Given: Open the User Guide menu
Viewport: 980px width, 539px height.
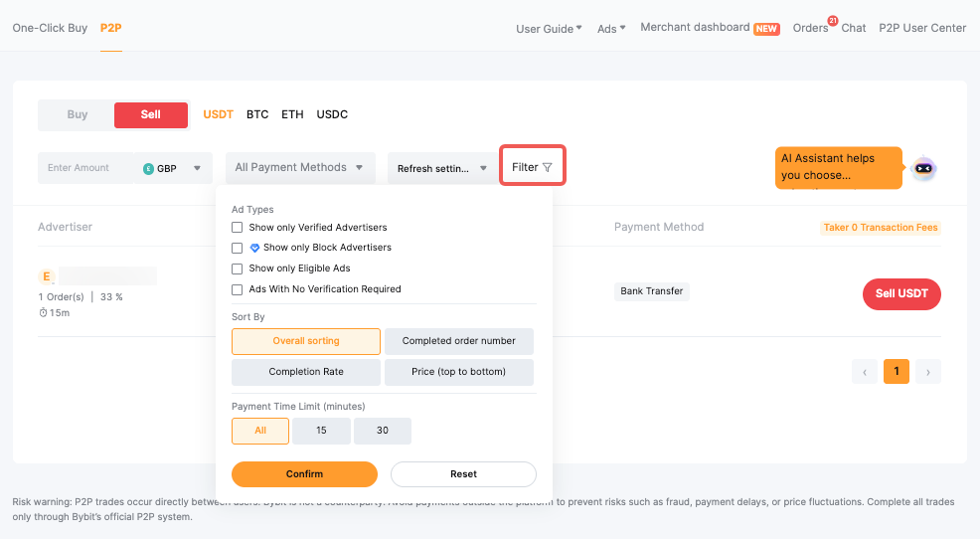Looking at the screenshot, I should click(549, 29).
